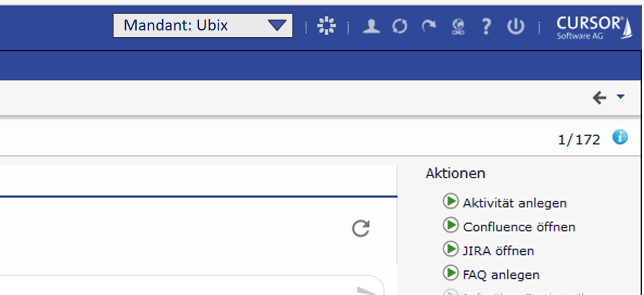Reload using the gray refresh icon

click(x=360, y=229)
